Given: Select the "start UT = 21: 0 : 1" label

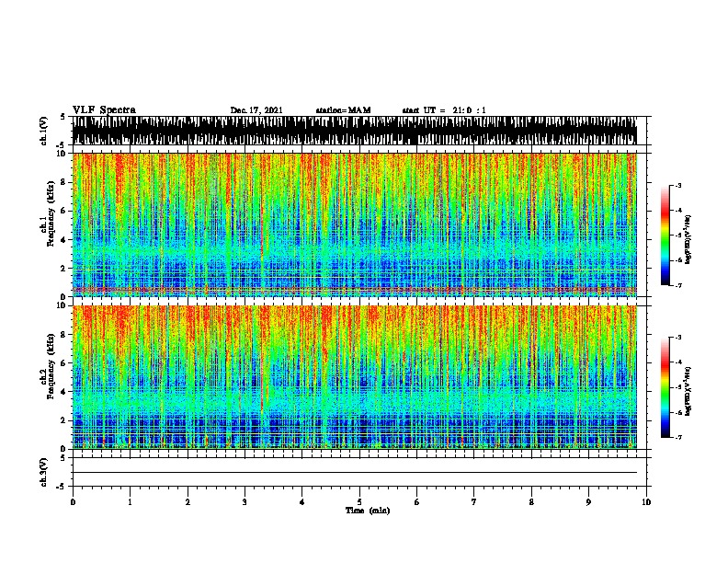Looking at the screenshot, I should pos(444,110).
